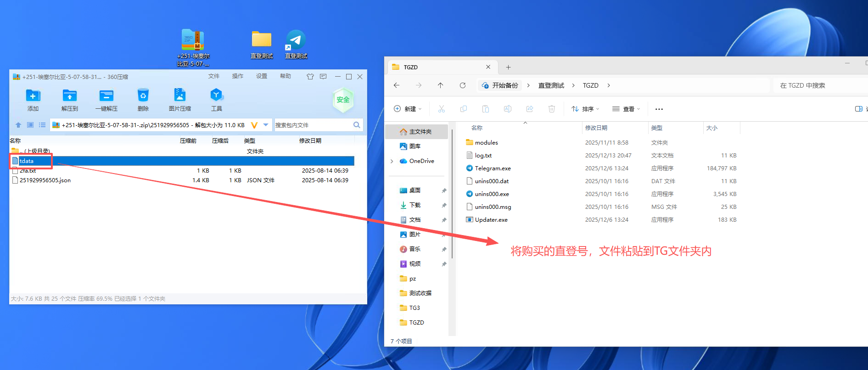Click the green 安全 shield badge
The width and height of the screenshot is (868, 370).
pos(343,100)
